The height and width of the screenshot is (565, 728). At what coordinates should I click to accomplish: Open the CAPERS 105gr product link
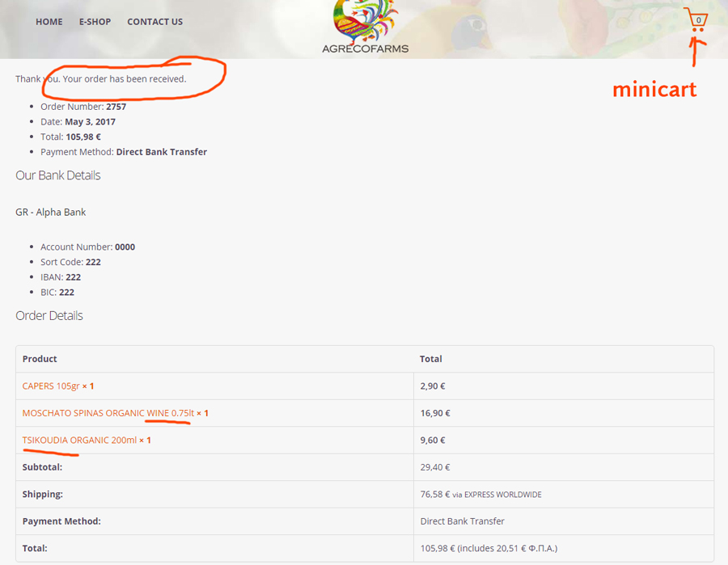coord(51,386)
